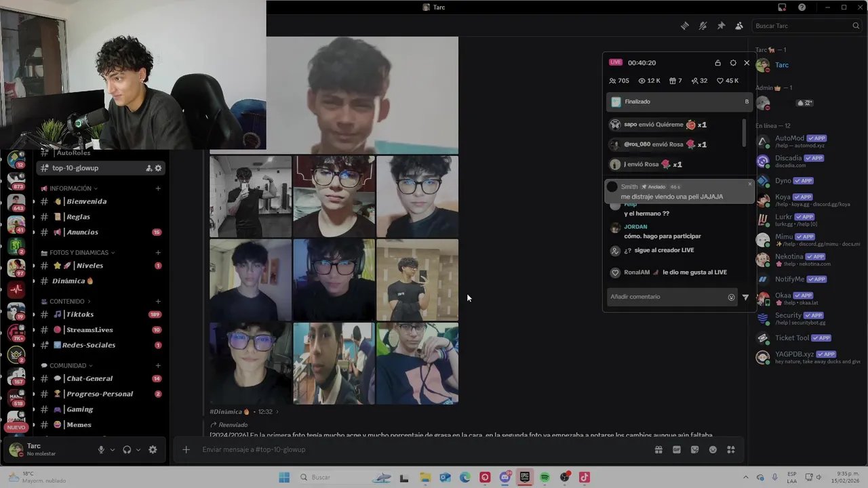This screenshot has width=868, height=488.
Task: Open microphone input options arrow
Action: tap(113, 449)
